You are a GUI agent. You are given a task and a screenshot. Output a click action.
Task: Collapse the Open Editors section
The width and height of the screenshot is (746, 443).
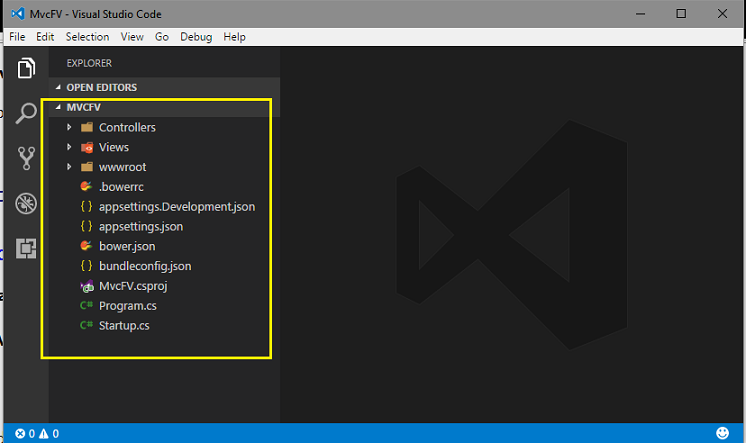tap(58, 87)
